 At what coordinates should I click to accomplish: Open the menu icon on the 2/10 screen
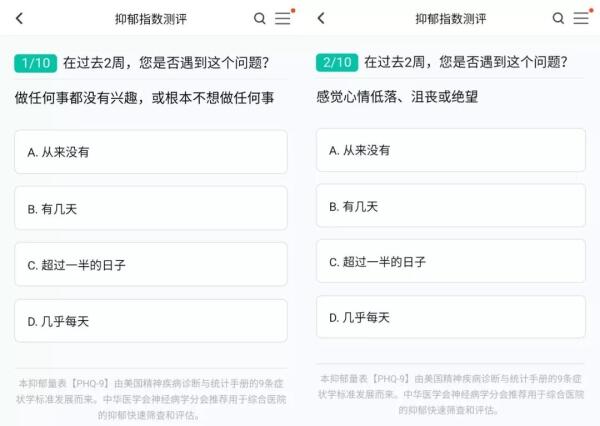pyautogui.click(x=582, y=18)
